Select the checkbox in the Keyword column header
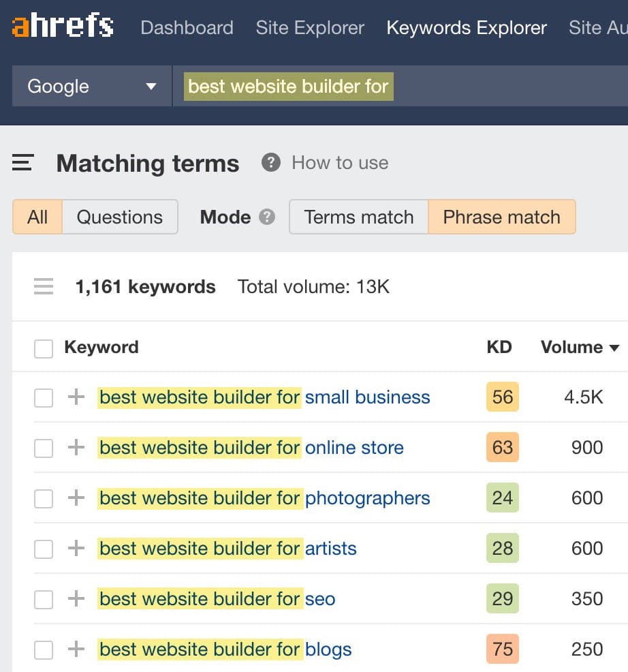Image resolution: width=628 pixels, height=672 pixels. pos(43,348)
